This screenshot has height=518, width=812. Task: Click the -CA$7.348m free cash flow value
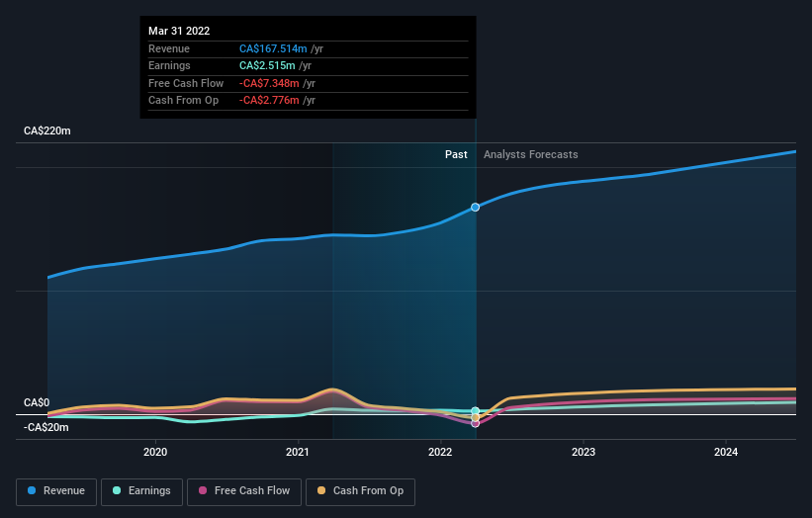pos(269,83)
